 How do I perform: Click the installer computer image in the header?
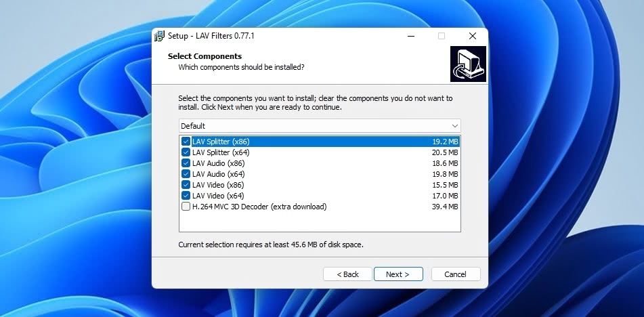468,64
